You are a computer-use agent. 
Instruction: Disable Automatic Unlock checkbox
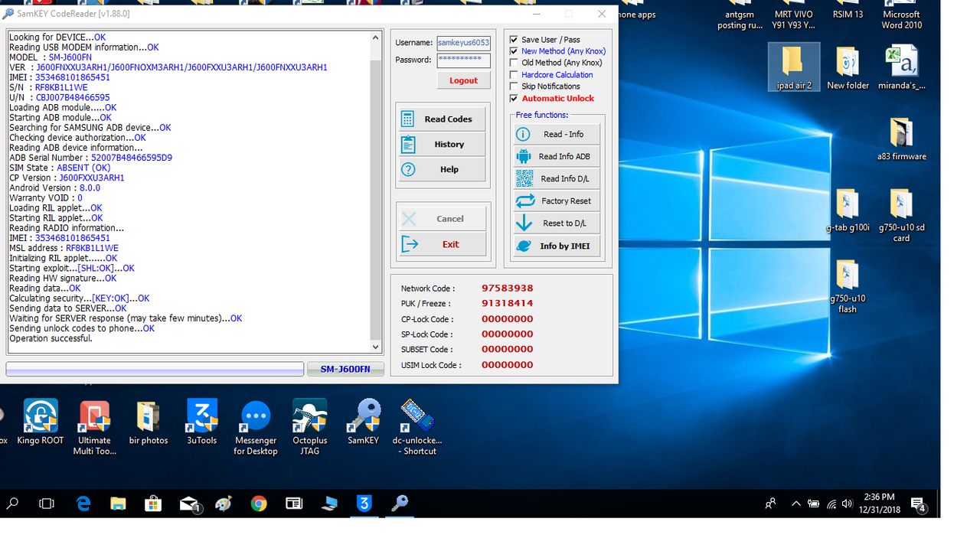514,98
